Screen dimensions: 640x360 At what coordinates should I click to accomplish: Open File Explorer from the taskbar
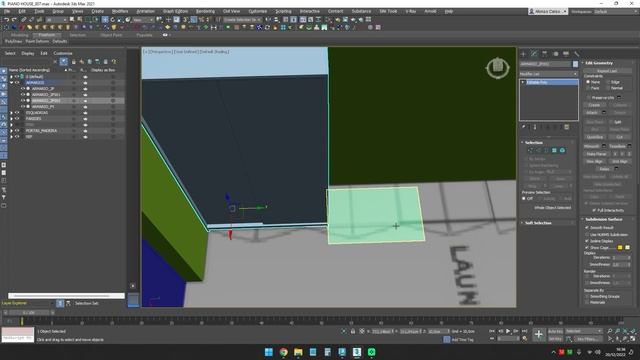tap(298, 352)
